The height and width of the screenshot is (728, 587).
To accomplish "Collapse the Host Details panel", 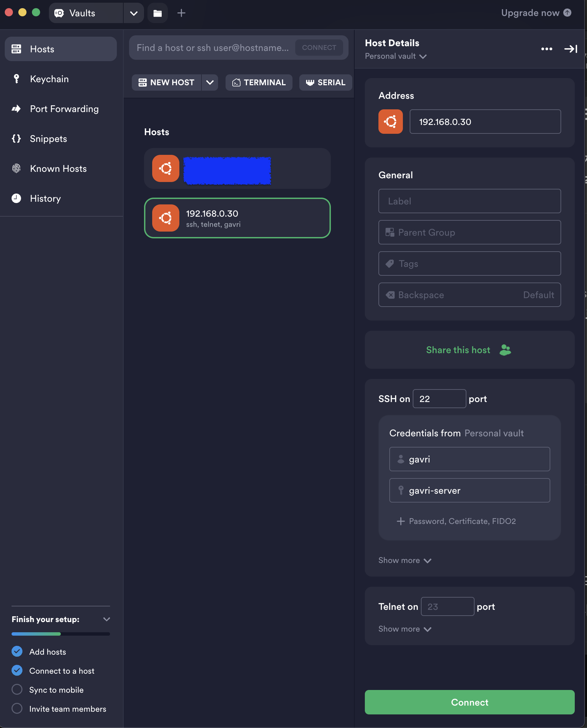I will coord(571,49).
